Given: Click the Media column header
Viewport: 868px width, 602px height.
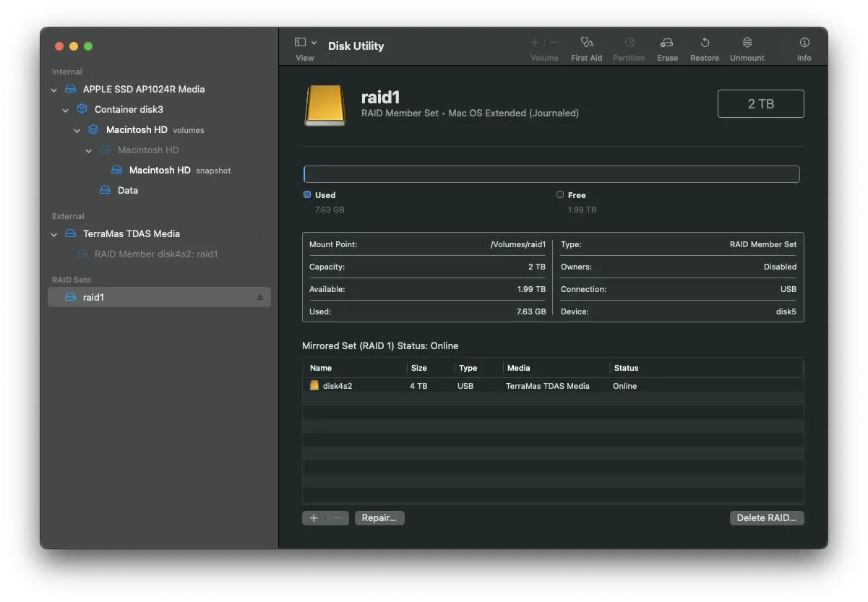Looking at the screenshot, I should (x=519, y=368).
